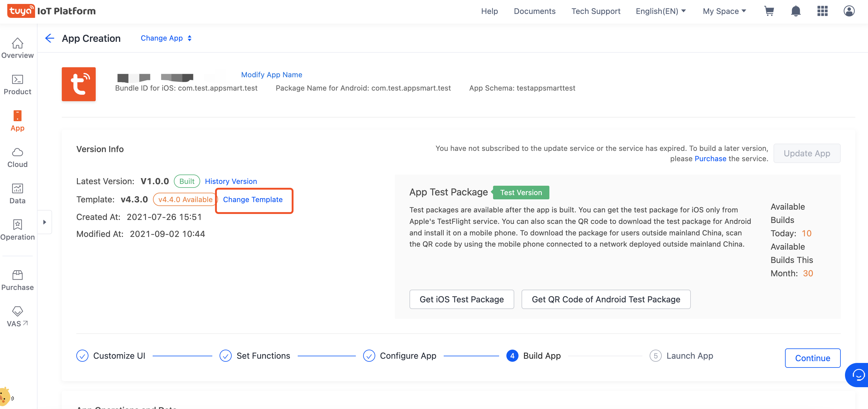Open the Help menu item

[489, 11]
